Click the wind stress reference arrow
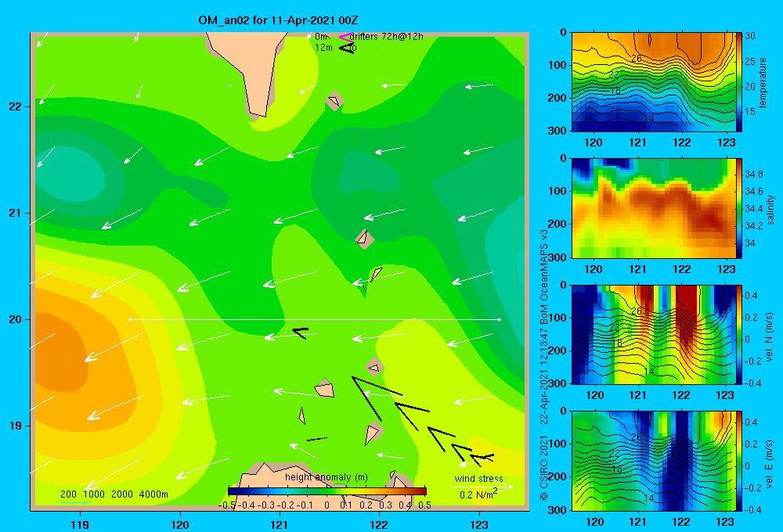 482,487
